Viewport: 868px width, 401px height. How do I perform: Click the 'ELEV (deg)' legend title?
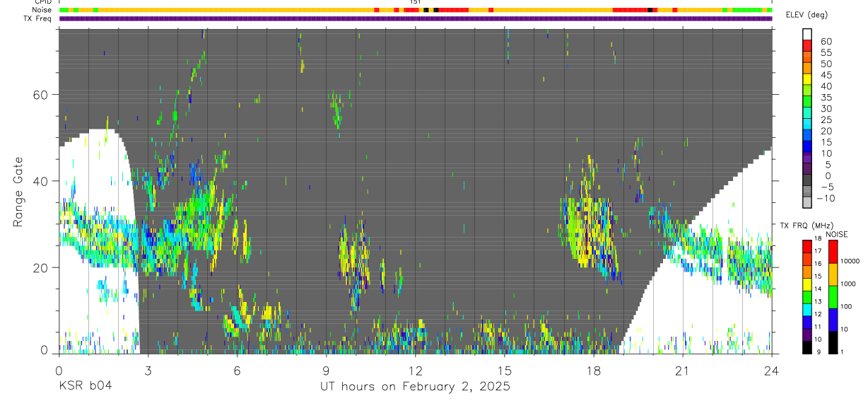807,15
